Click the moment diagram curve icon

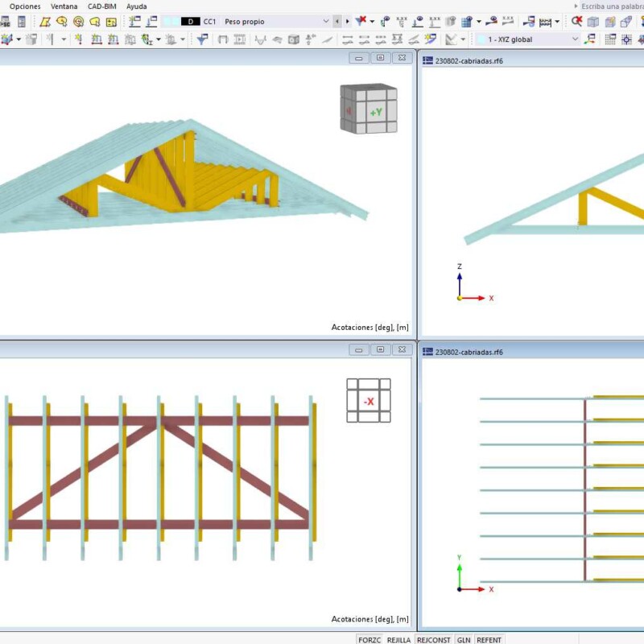260,39
